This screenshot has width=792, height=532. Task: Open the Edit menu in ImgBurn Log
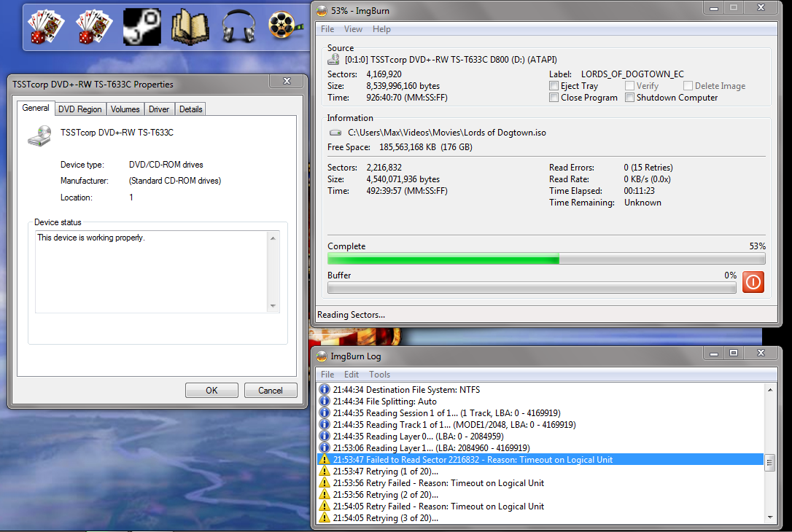[351, 375]
